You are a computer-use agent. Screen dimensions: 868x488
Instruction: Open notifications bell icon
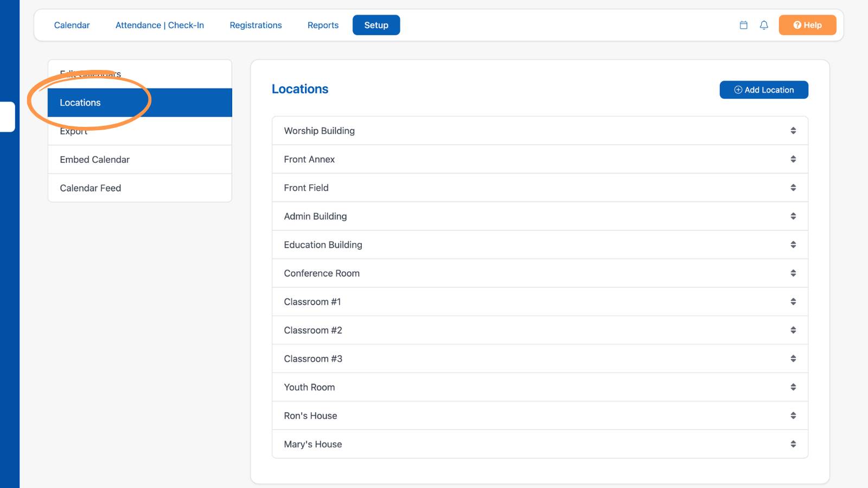[764, 25]
